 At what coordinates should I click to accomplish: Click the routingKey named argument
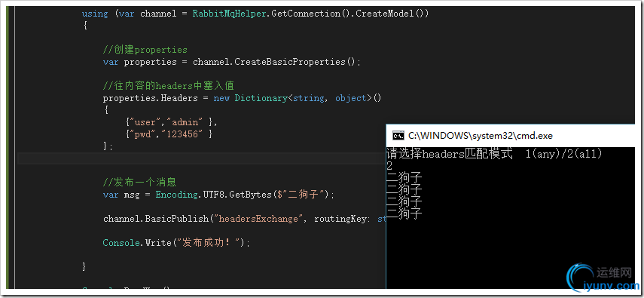pos(341,219)
